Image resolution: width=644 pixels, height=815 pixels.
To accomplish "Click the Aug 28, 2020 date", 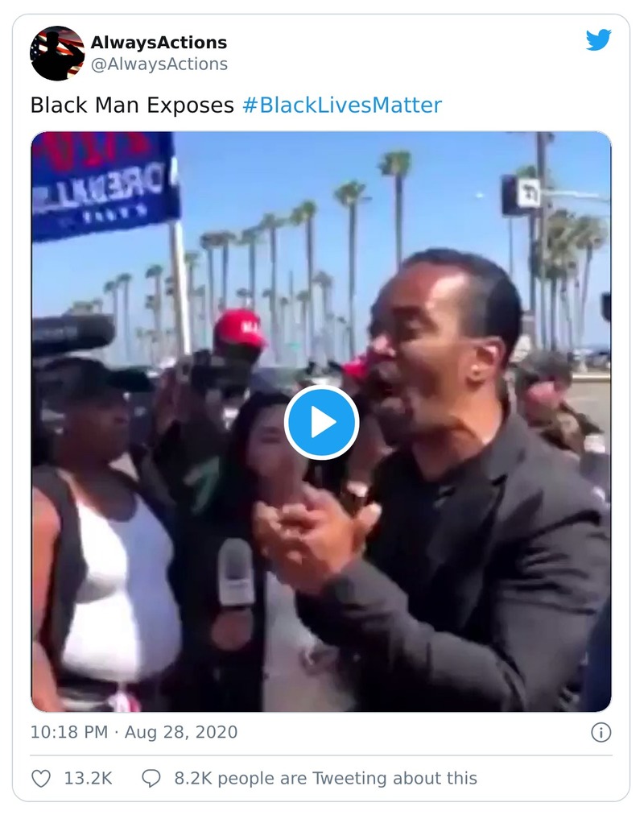I will (181, 732).
